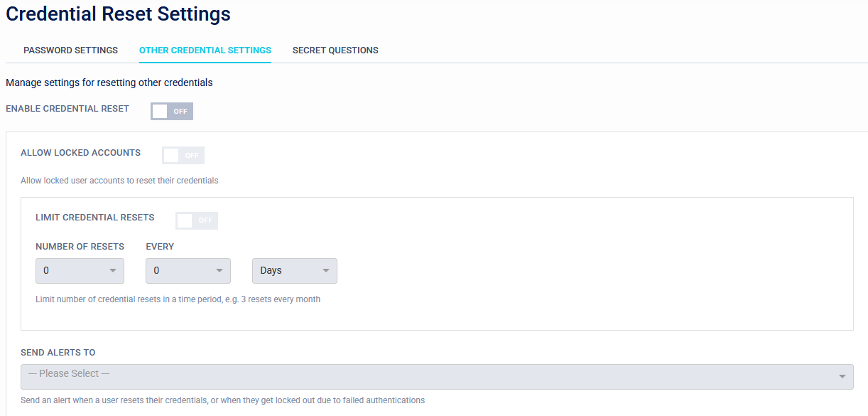
Task: Open the Secret Questions tab
Action: pos(335,50)
